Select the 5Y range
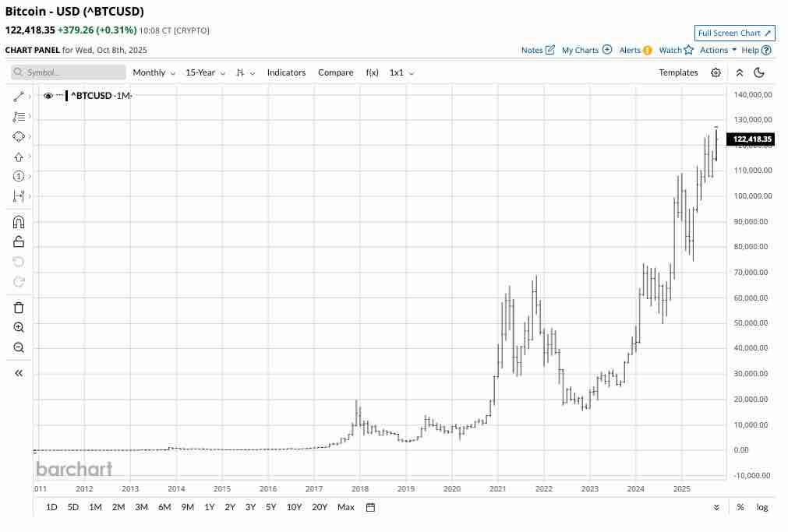Image resolution: width=788 pixels, height=532 pixels. [271, 507]
